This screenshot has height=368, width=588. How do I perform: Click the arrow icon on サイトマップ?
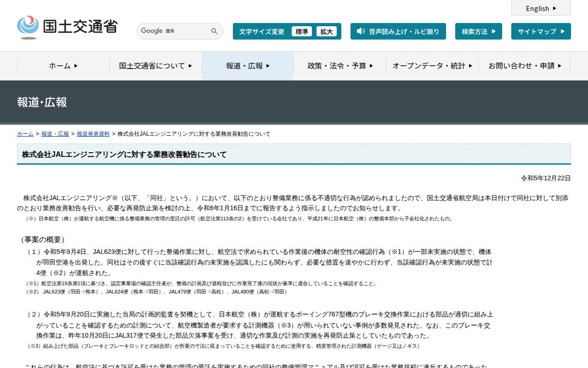coord(563,31)
